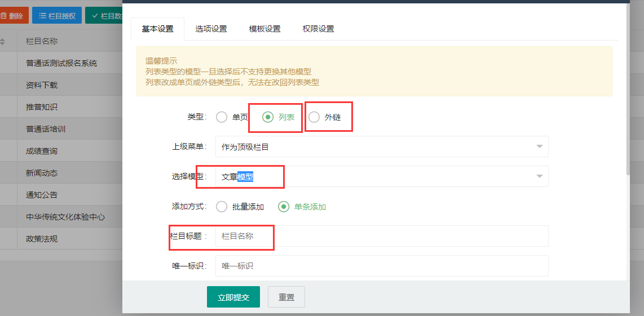
Task: Click the 立即提交 submit button
Action: point(233,297)
